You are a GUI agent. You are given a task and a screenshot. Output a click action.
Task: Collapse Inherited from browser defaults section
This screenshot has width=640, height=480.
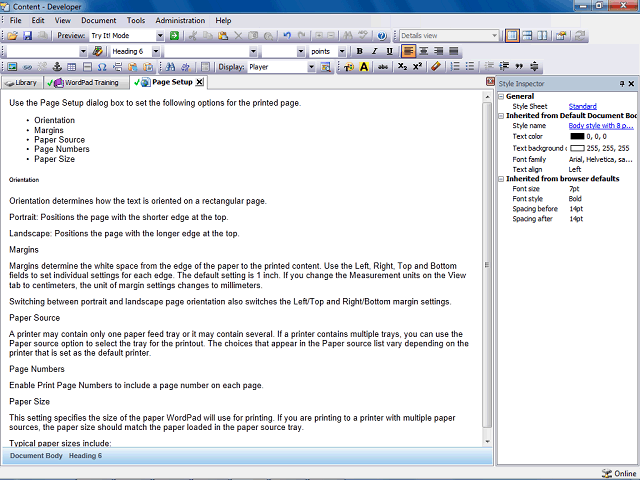[501, 179]
